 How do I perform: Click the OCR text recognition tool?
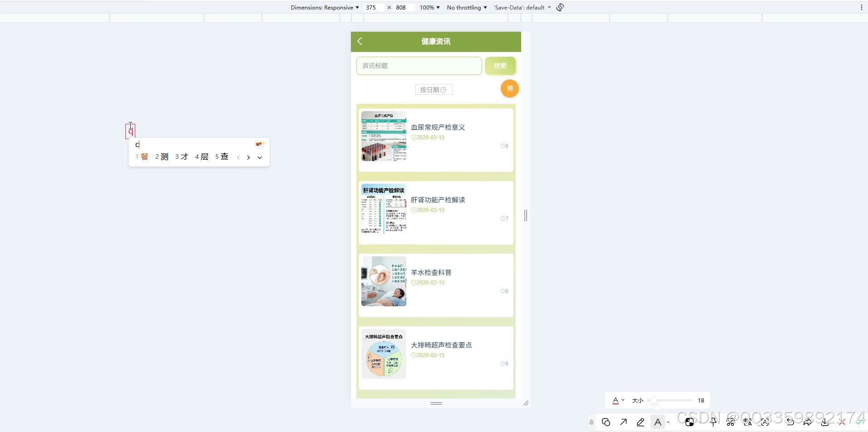[765, 422]
